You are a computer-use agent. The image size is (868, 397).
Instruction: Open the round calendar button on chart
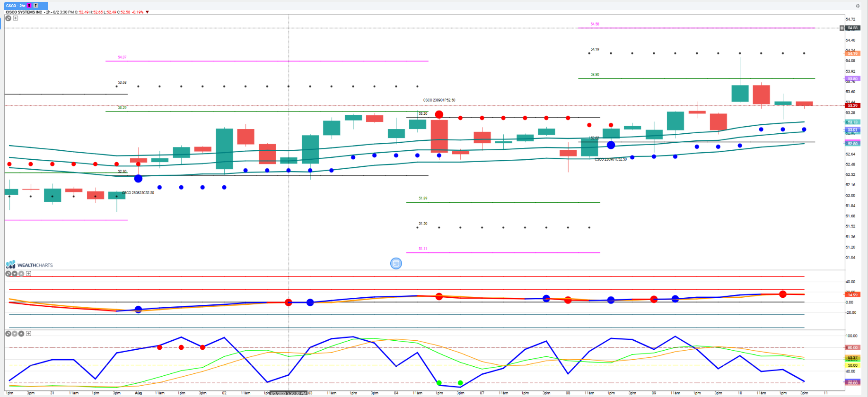[x=396, y=263]
